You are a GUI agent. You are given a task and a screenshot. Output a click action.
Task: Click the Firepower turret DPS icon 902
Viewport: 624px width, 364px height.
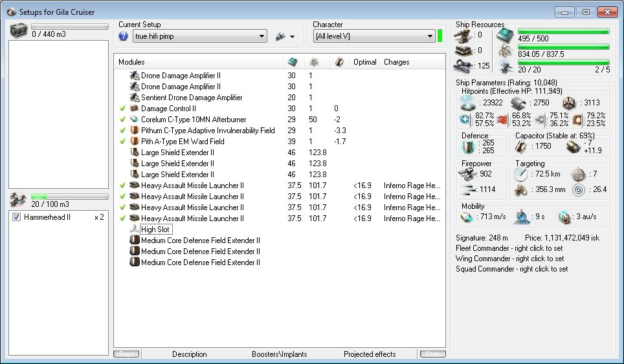pyautogui.click(x=467, y=174)
